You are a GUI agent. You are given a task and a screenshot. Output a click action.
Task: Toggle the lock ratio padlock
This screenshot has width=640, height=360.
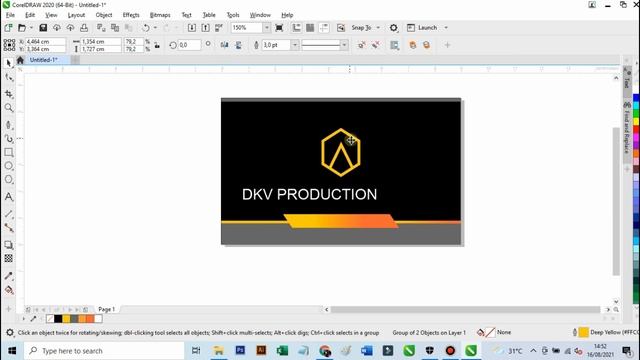[x=157, y=45]
